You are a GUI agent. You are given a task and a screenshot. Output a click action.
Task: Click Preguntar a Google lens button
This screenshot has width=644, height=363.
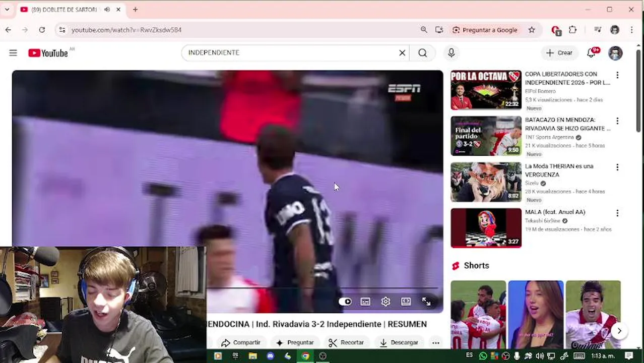tap(485, 30)
